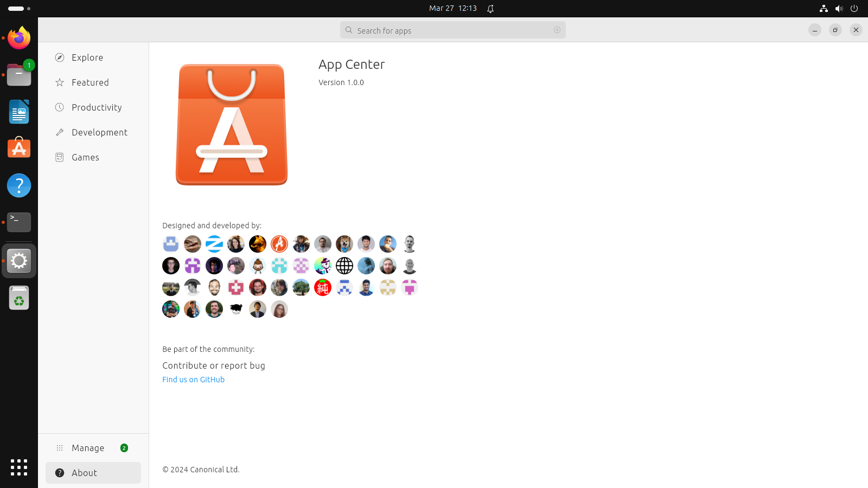Follow the Find us on GitHub link
Viewport: 868px width, 488px height.
coord(193,380)
